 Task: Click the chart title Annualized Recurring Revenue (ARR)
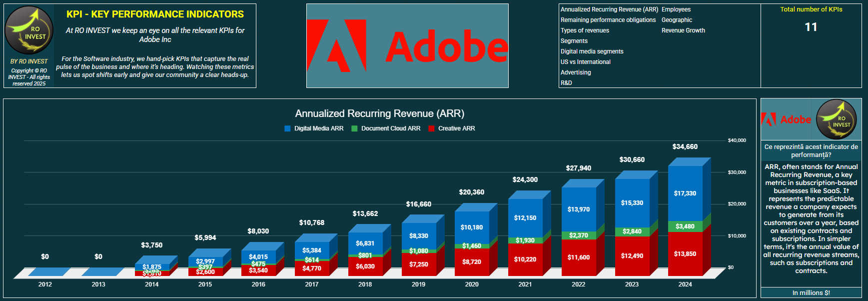point(379,113)
